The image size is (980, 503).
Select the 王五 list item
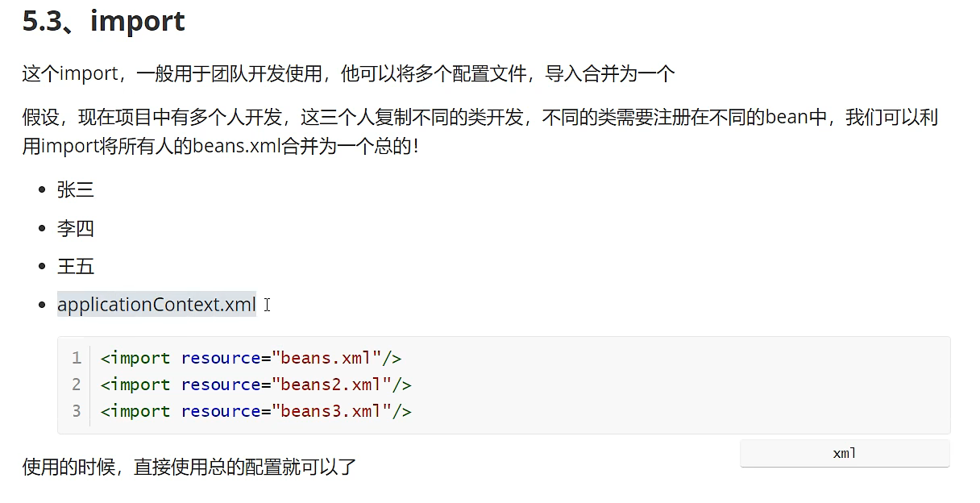(75, 267)
